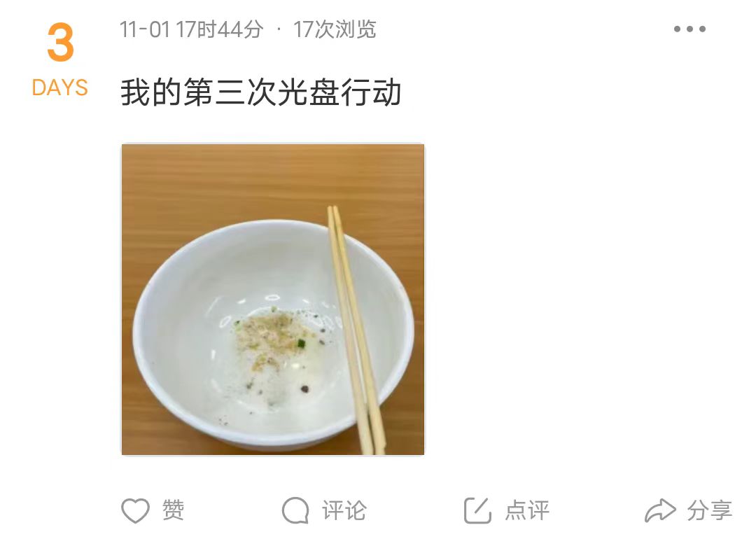Open the empty bowl photo thumbnail
Image resolution: width=756 pixels, height=539 pixels.
click(273, 300)
